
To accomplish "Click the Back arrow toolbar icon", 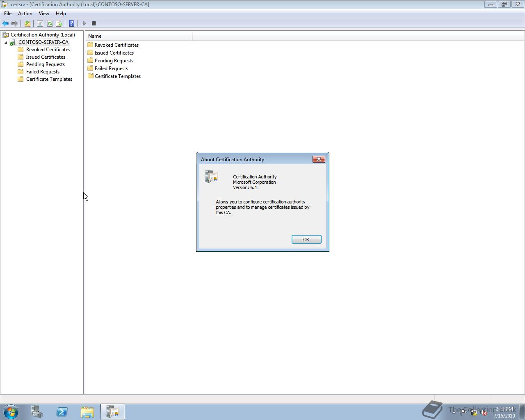I will click(x=5, y=23).
